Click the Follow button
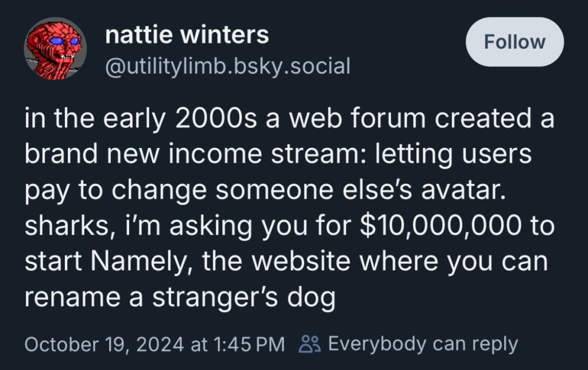This screenshot has width=588, height=370. click(x=514, y=42)
